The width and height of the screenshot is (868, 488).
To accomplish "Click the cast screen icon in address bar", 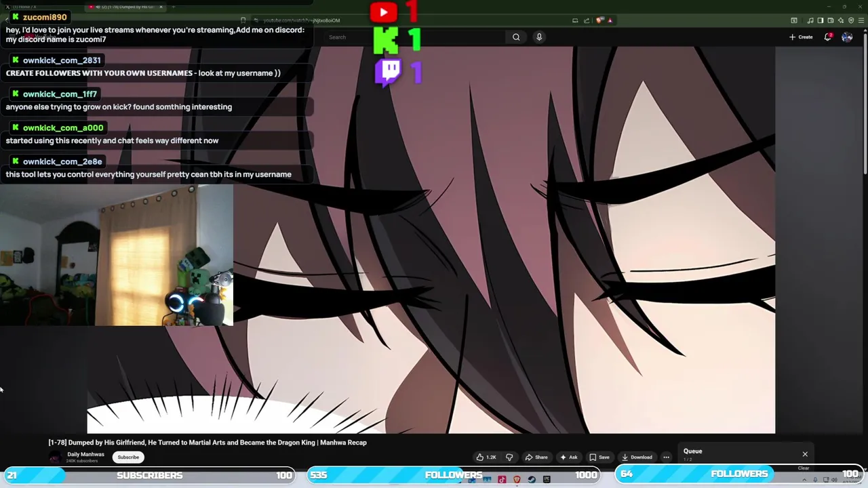I will (x=575, y=20).
